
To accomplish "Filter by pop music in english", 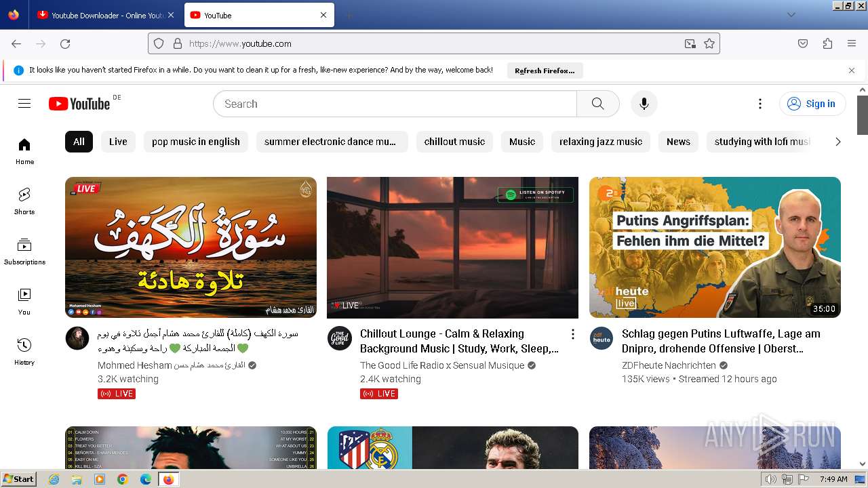I will [196, 142].
